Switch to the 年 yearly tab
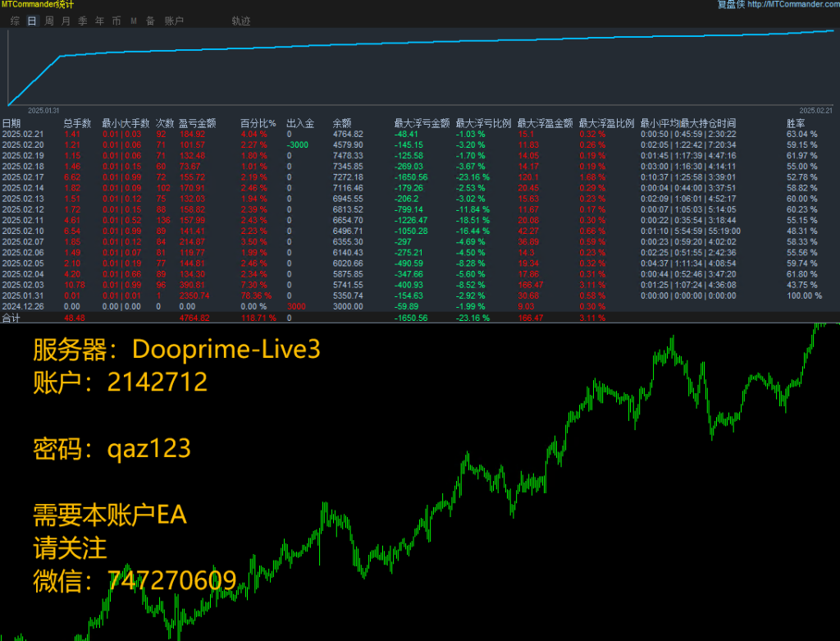 pyautogui.click(x=99, y=21)
